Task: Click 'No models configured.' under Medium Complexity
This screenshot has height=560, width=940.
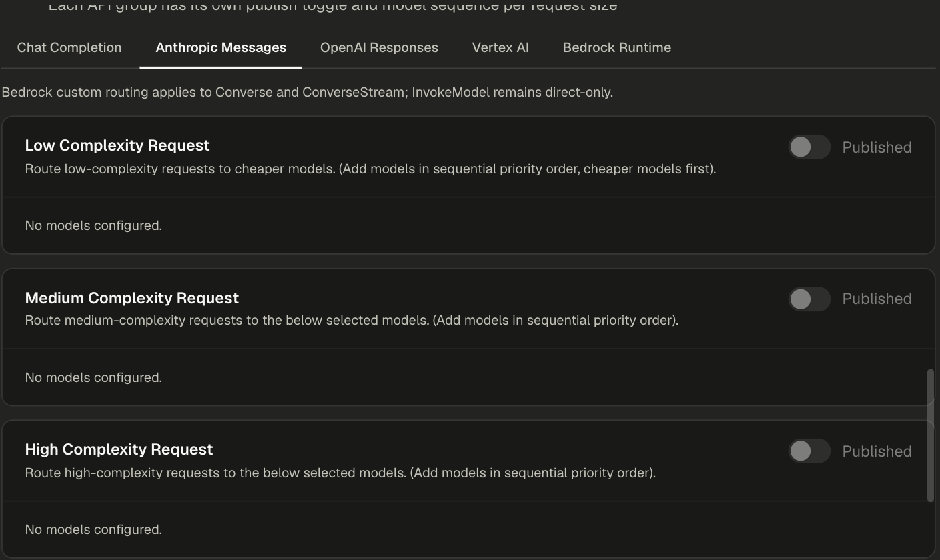Action: pyautogui.click(x=93, y=377)
